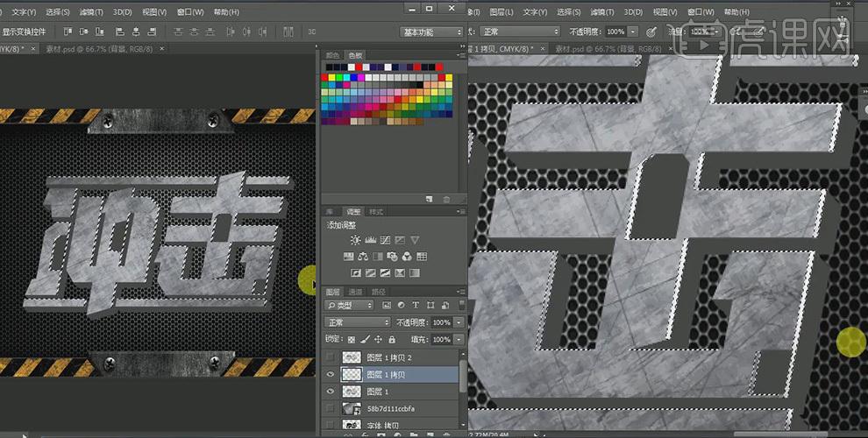
Task: Open the 基本功能 workspace dropdown
Action: pos(431,32)
